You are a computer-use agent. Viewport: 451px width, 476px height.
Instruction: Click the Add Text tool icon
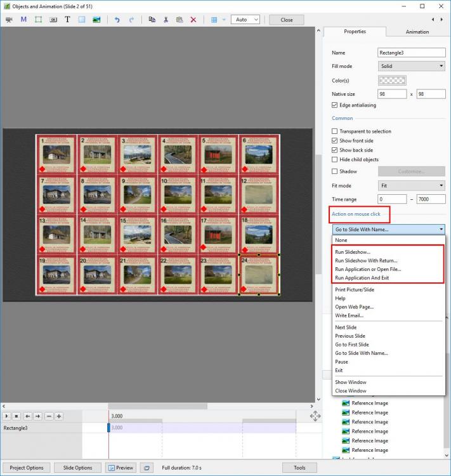tap(67, 20)
